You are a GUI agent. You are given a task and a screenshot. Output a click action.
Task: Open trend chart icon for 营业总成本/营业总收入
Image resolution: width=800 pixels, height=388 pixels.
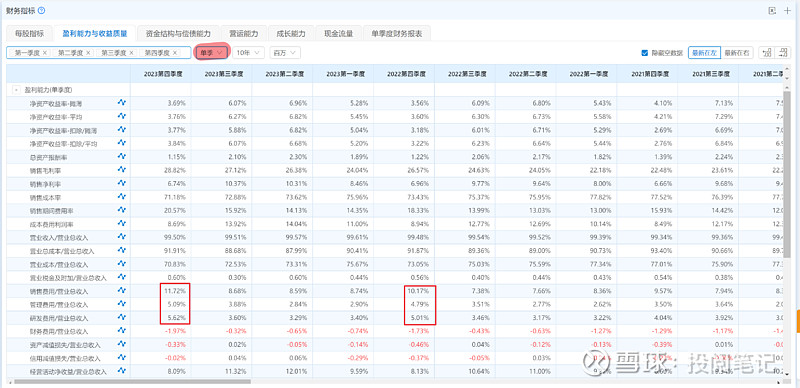(121, 250)
